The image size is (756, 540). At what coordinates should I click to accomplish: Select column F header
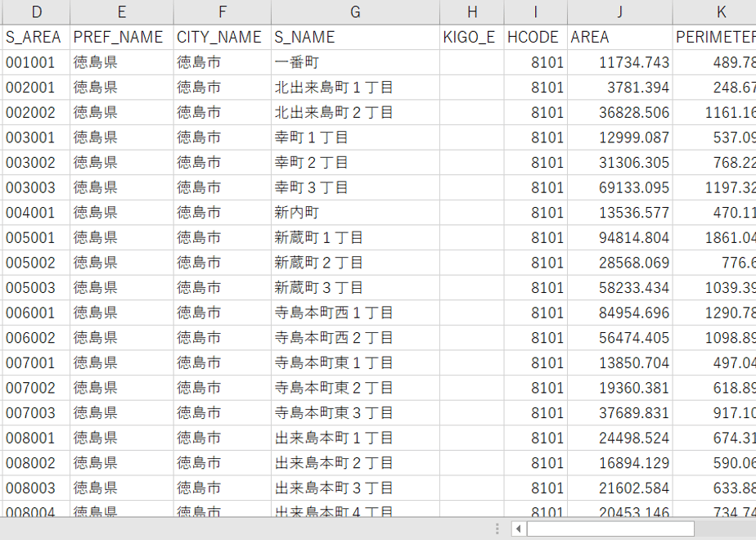pos(223,12)
